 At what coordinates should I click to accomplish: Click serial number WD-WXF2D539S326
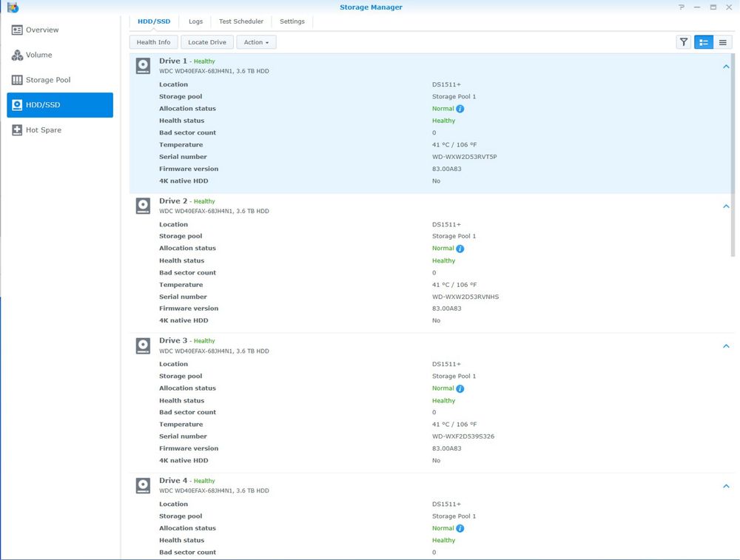[463, 436]
